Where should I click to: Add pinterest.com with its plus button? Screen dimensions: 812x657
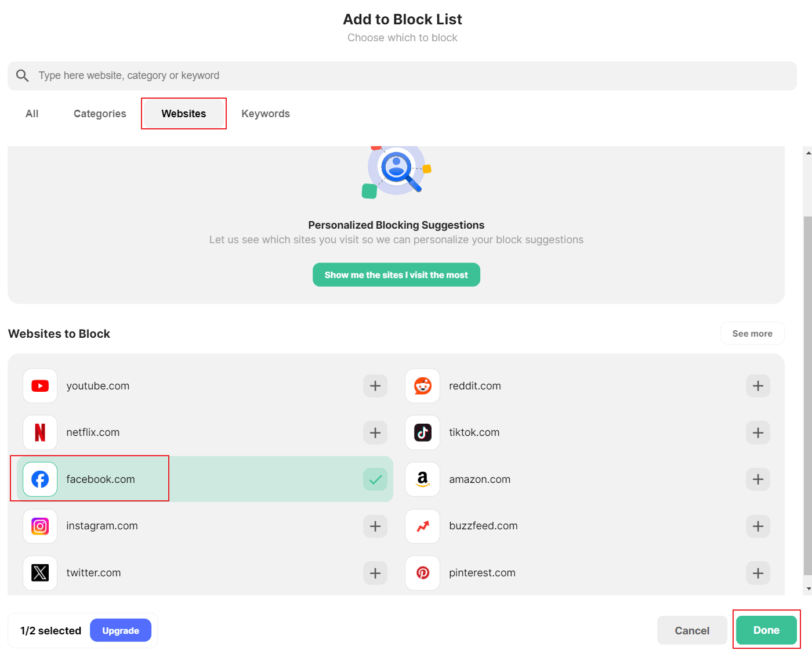758,573
